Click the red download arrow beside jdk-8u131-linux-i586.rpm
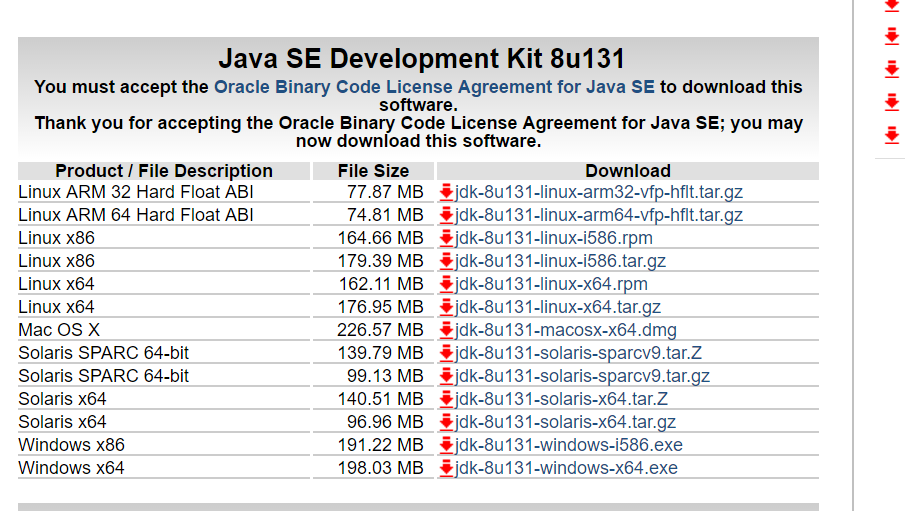The image size is (905, 511). pos(446,238)
